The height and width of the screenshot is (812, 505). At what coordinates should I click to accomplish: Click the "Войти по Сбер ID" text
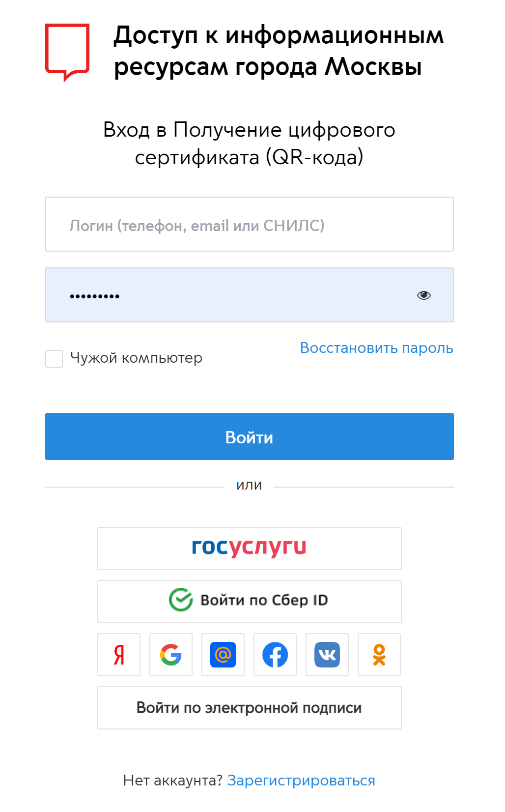264,600
